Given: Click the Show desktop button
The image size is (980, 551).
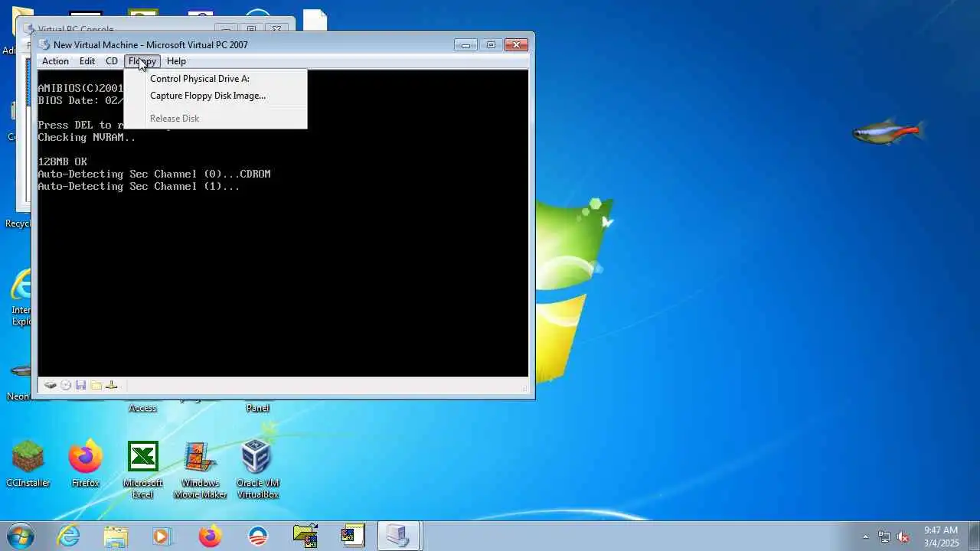Looking at the screenshot, I should pyautogui.click(x=974, y=536).
